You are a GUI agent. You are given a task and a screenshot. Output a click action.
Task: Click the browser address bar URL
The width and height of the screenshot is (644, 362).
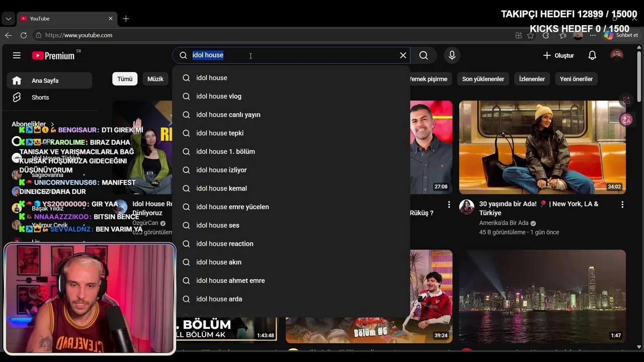[79, 35]
